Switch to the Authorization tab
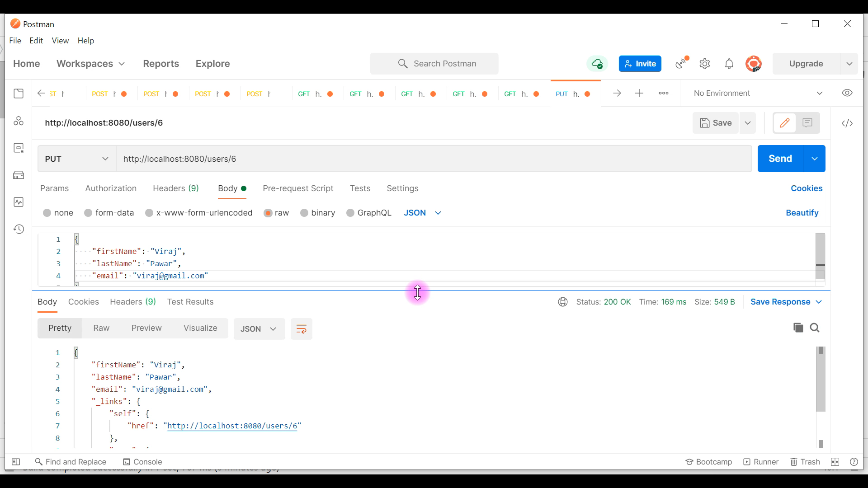The image size is (868, 488). pyautogui.click(x=111, y=189)
